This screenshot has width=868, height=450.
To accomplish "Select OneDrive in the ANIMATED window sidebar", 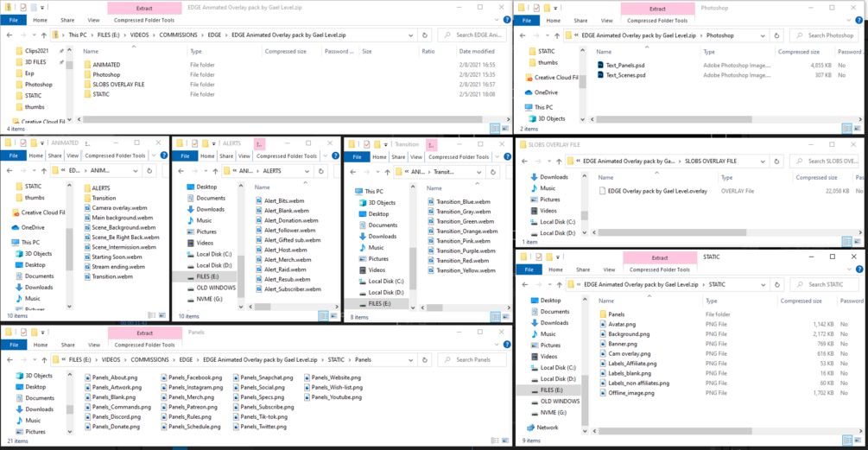I will [x=33, y=227].
